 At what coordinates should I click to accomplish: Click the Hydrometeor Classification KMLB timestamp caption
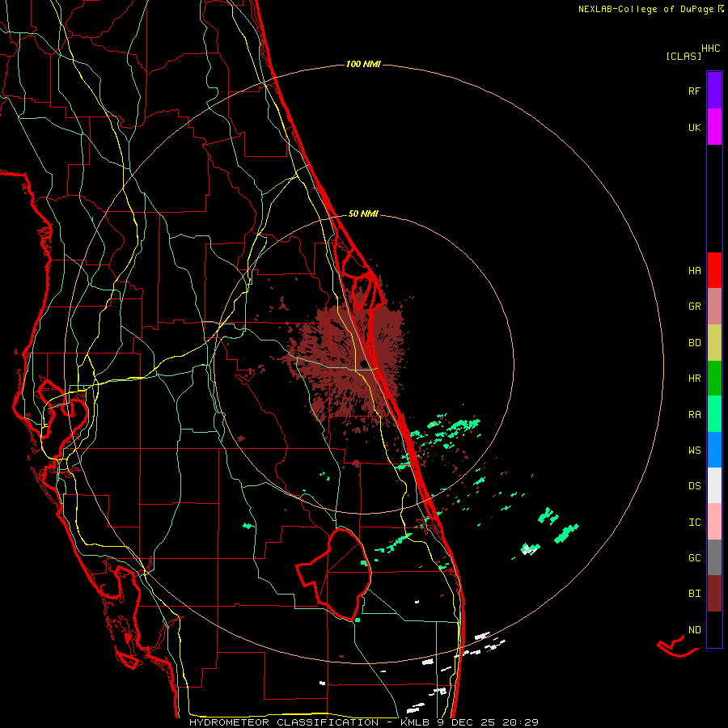(x=363, y=722)
